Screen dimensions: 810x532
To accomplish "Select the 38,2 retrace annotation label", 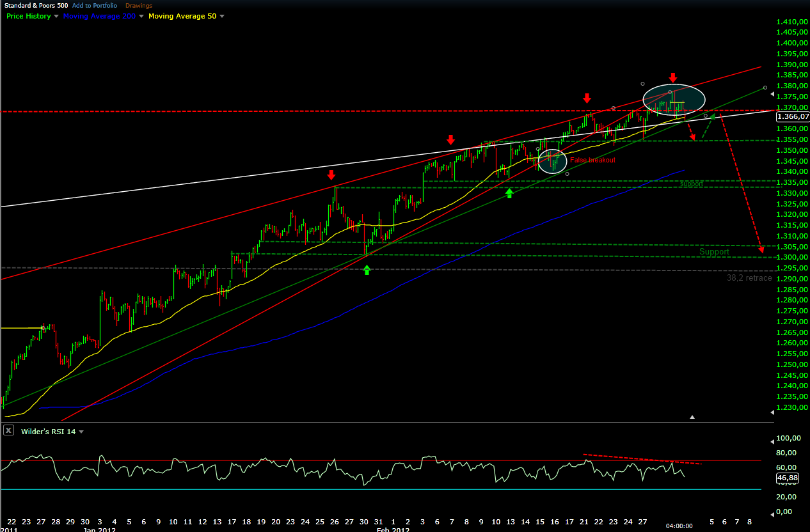I will (749, 278).
